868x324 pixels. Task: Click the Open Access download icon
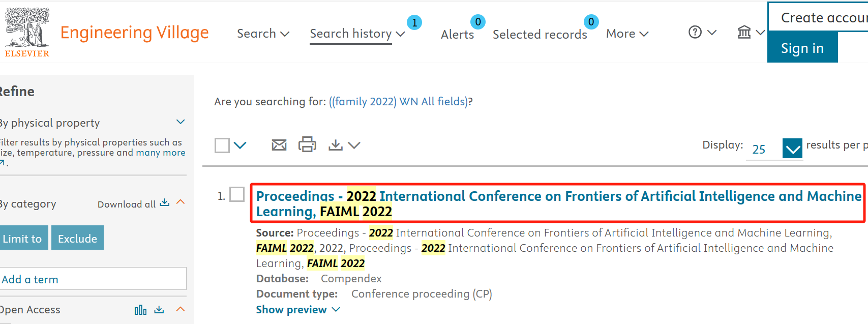(x=159, y=309)
